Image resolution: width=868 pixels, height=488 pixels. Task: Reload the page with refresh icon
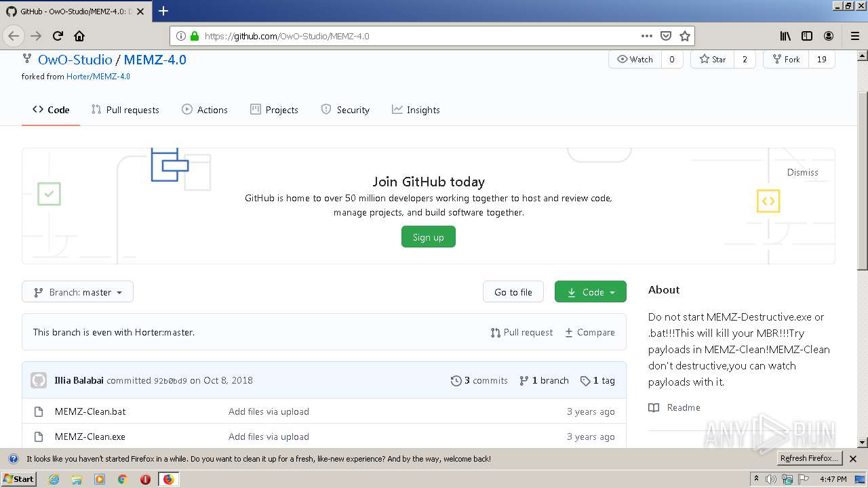click(58, 36)
